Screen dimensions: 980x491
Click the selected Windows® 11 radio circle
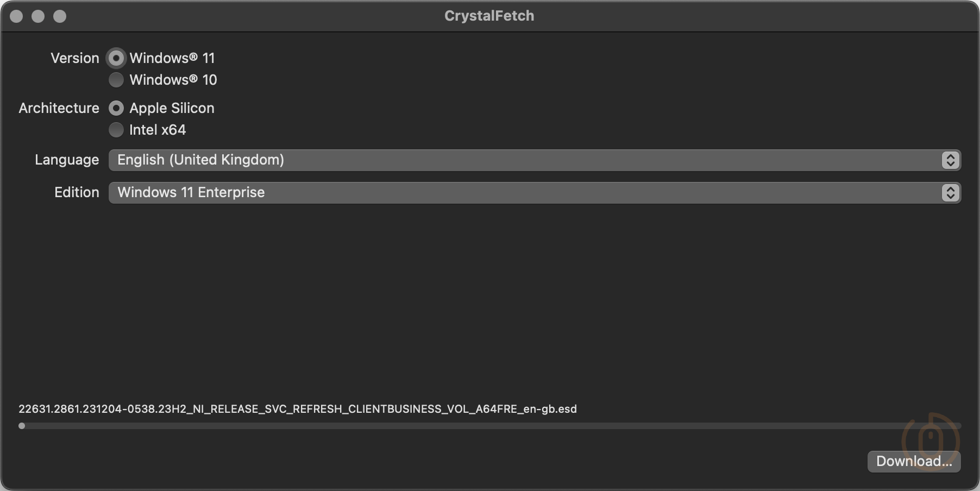tap(116, 58)
